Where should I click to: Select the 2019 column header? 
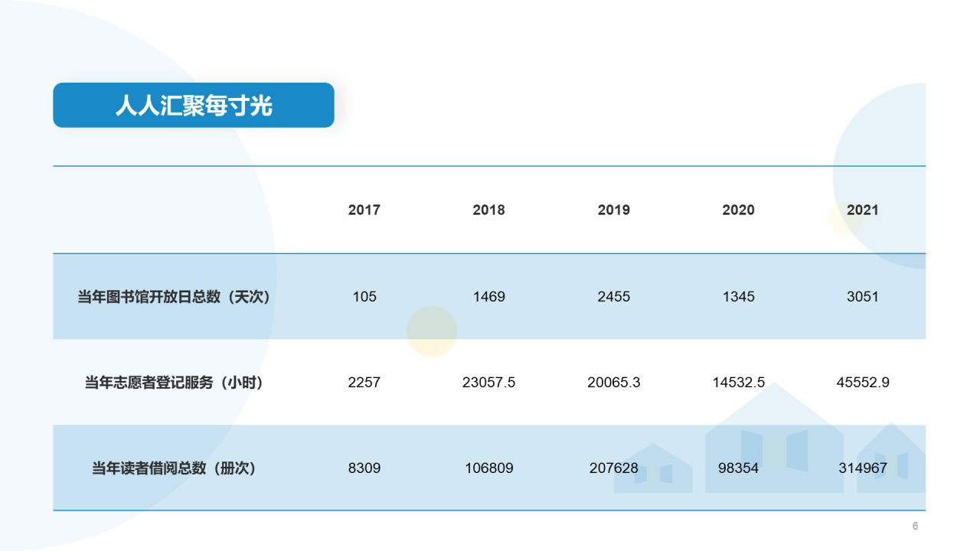point(613,210)
